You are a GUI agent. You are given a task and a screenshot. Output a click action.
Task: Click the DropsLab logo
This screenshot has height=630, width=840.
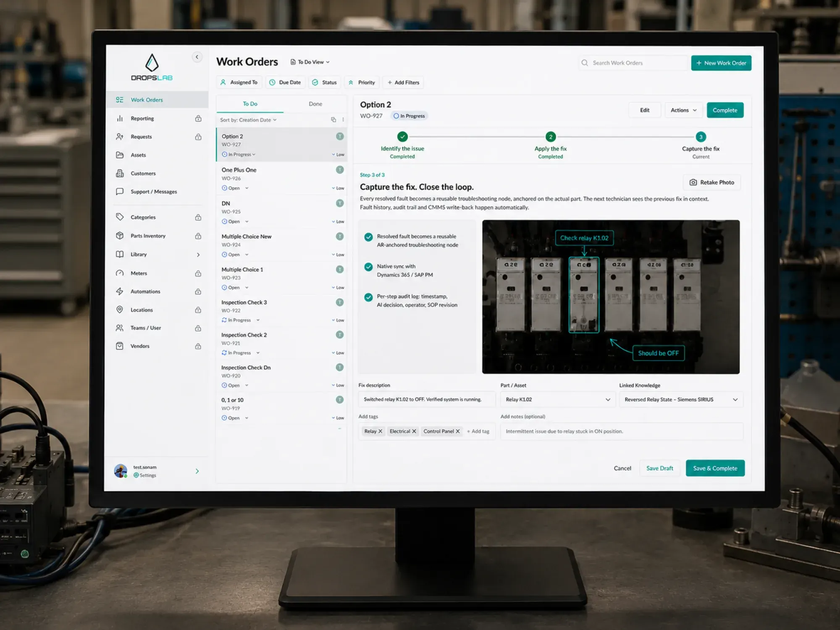[x=152, y=67]
